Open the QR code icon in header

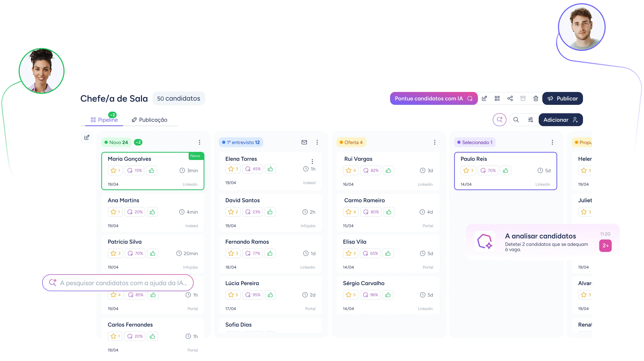coord(497,98)
